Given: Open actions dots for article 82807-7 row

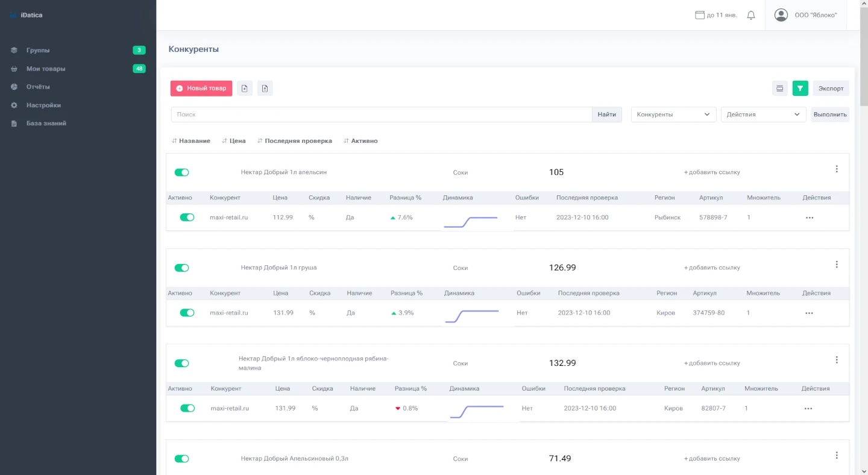Looking at the screenshot, I should pos(808,409).
